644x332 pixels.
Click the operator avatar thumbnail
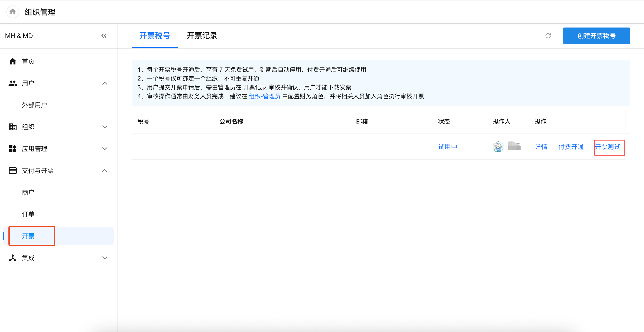498,147
